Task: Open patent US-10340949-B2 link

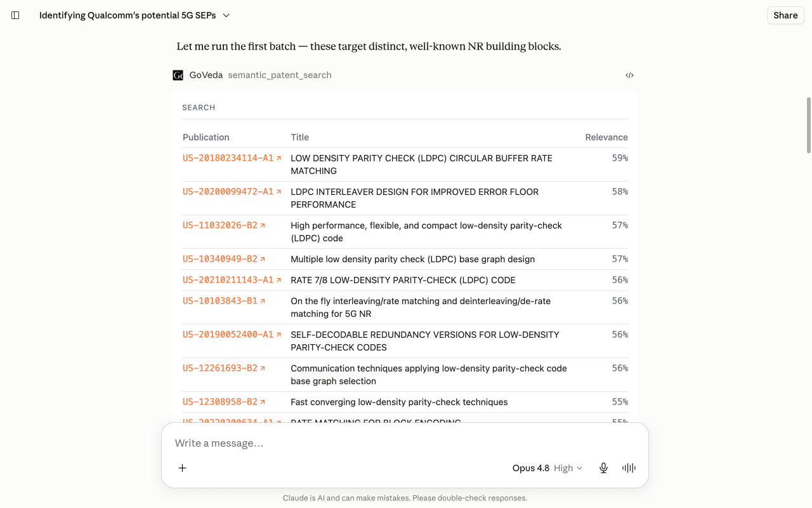Action: click(220, 259)
